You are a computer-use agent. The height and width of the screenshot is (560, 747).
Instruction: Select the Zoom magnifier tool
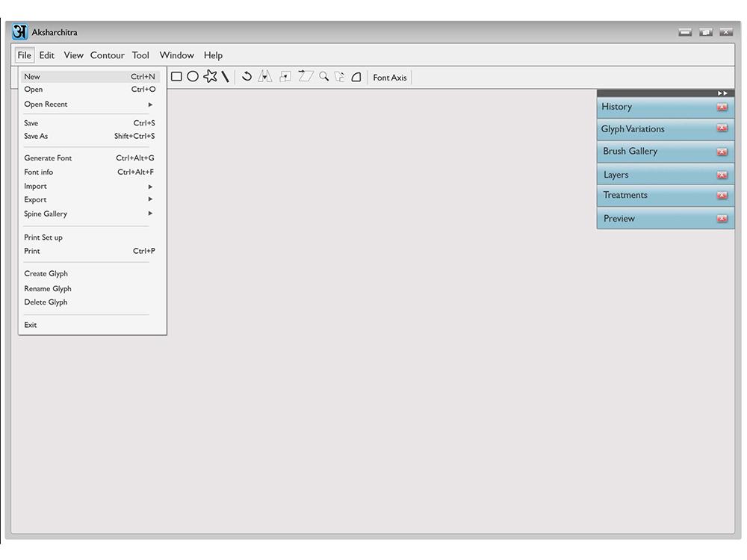click(x=323, y=76)
